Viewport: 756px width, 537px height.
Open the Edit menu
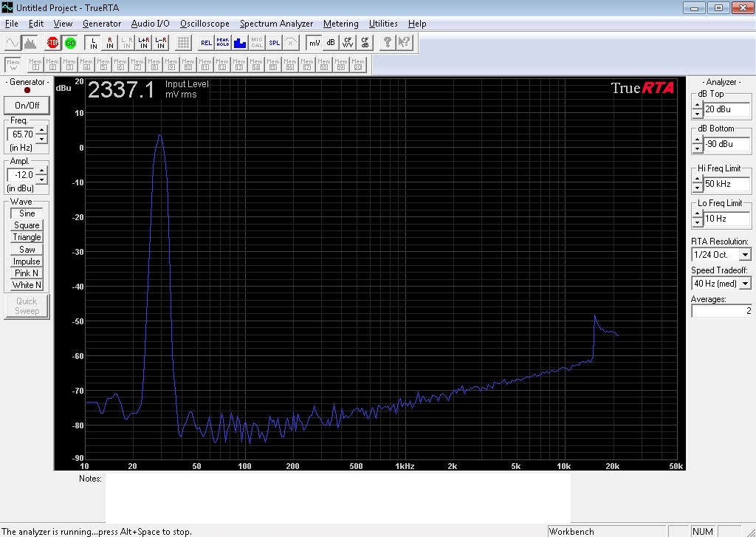[35, 24]
